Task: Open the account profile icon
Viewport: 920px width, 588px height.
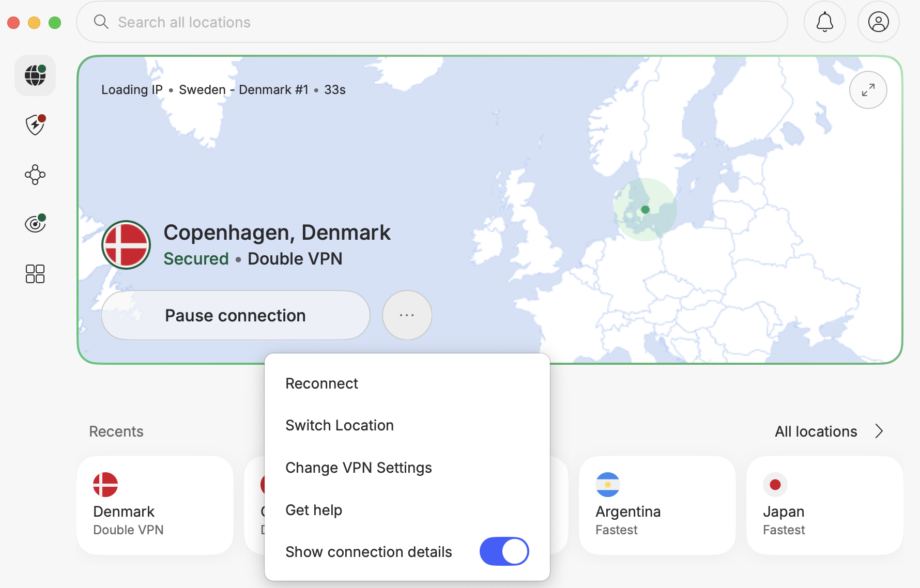Action: [x=879, y=22]
